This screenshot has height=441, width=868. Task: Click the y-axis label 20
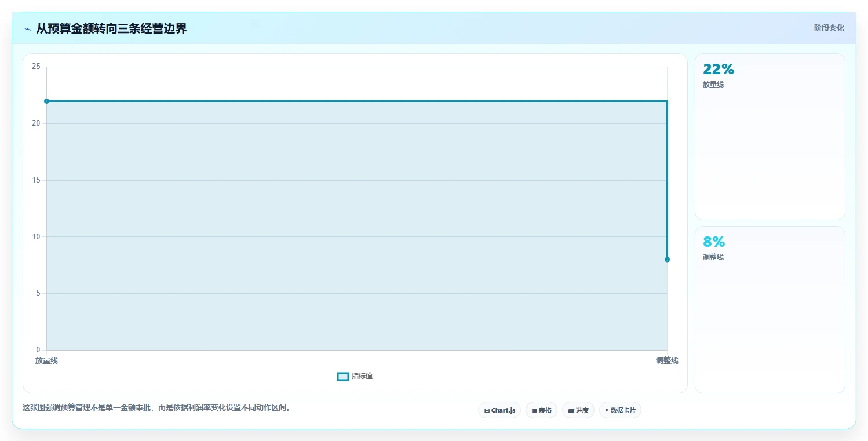(x=36, y=123)
